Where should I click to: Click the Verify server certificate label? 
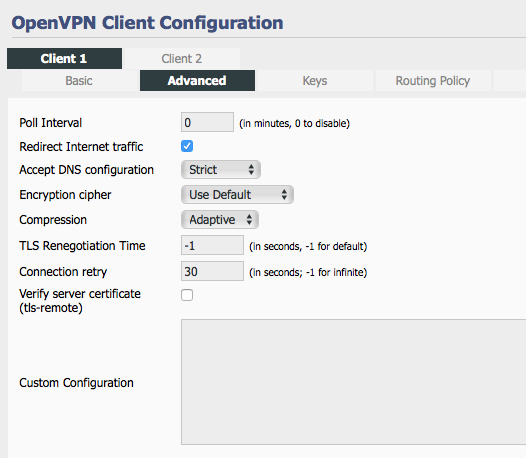pos(80,301)
